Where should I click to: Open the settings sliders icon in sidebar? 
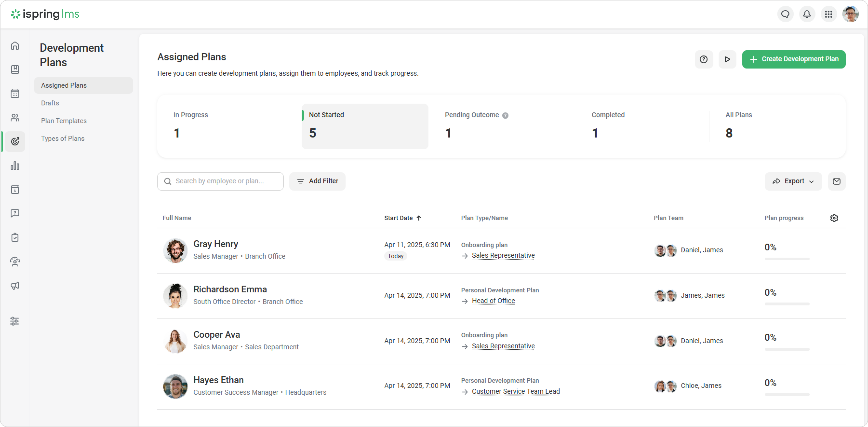coord(15,321)
